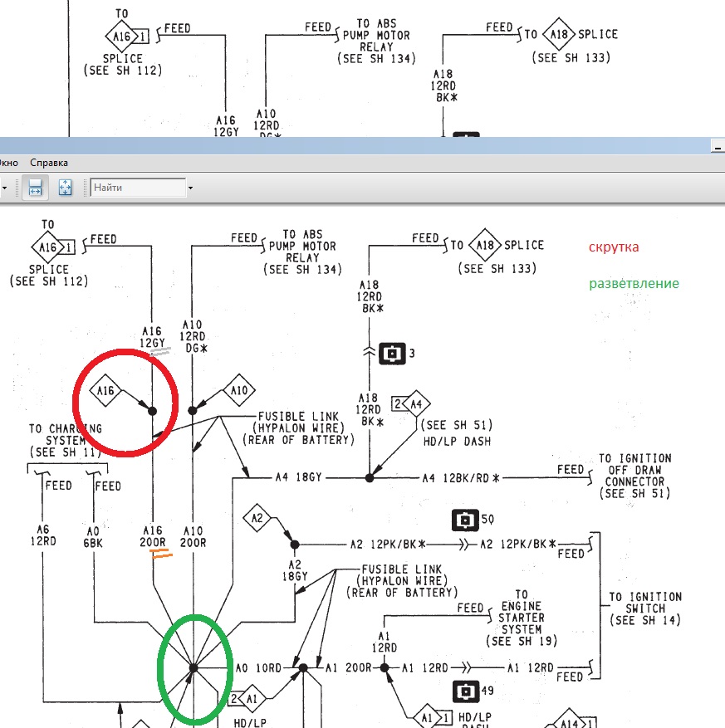Click the A16 200R wire label

[153, 536]
